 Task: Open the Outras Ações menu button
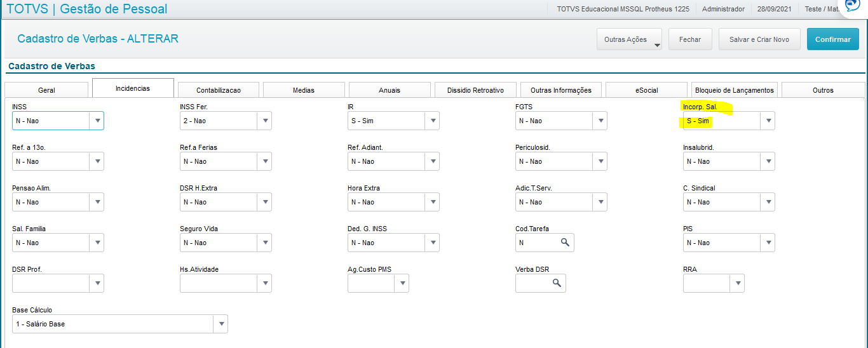coord(629,39)
